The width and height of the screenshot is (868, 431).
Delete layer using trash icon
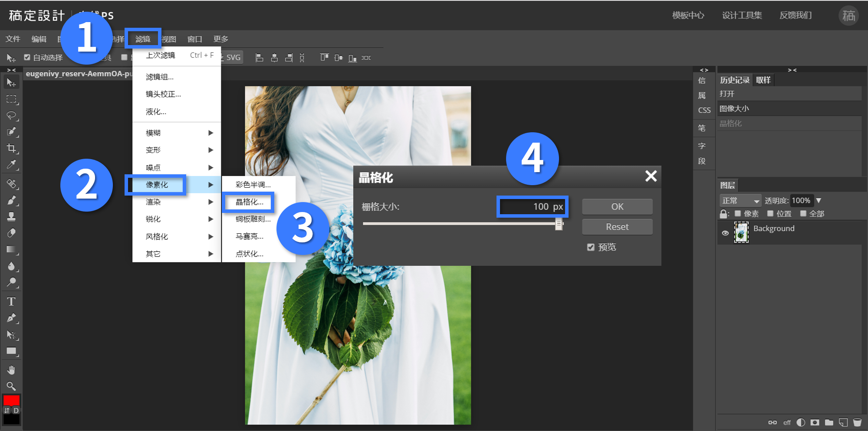[857, 422]
